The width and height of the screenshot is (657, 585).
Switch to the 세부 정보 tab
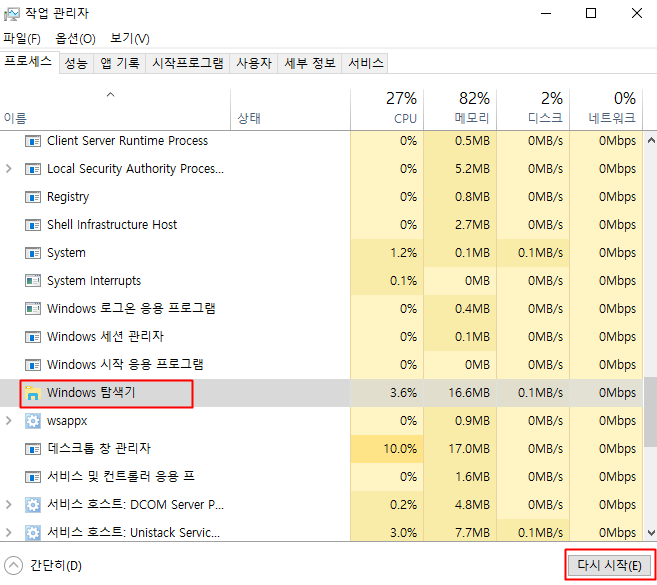[310, 63]
